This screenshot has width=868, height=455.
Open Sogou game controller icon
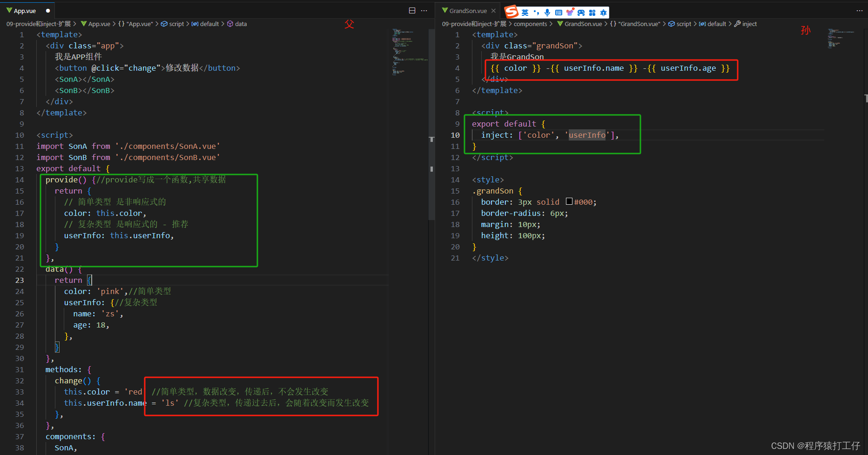click(x=581, y=13)
